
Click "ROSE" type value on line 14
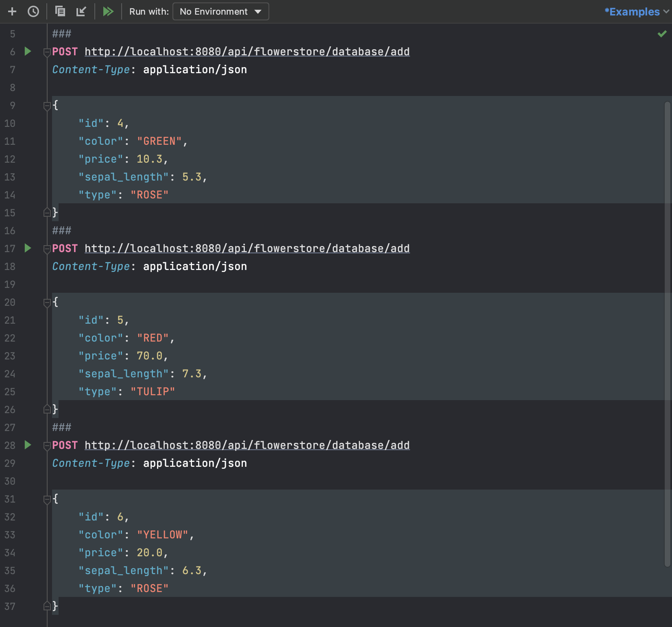150,195
